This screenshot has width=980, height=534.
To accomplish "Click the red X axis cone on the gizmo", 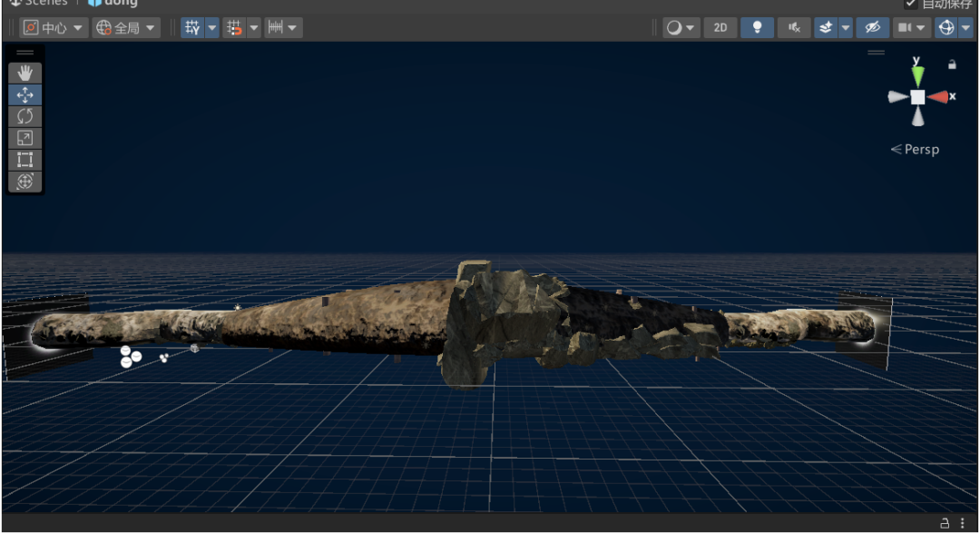I will (x=938, y=97).
